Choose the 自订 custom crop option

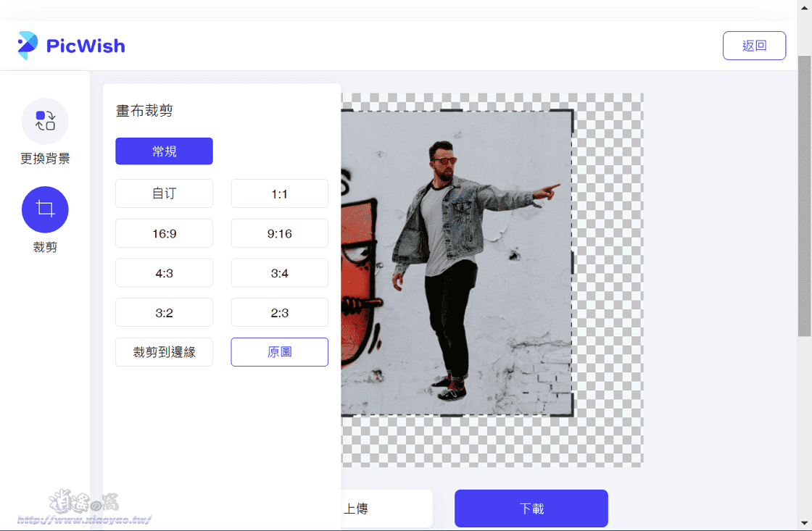(164, 193)
